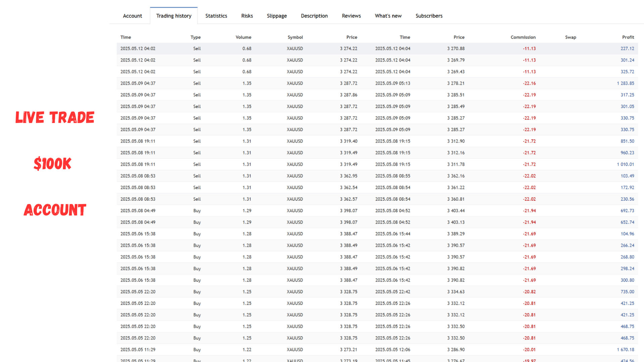This screenshot has width=644, height=362.
Task: Click open price 3 287.86
Action: click(348, 95)
